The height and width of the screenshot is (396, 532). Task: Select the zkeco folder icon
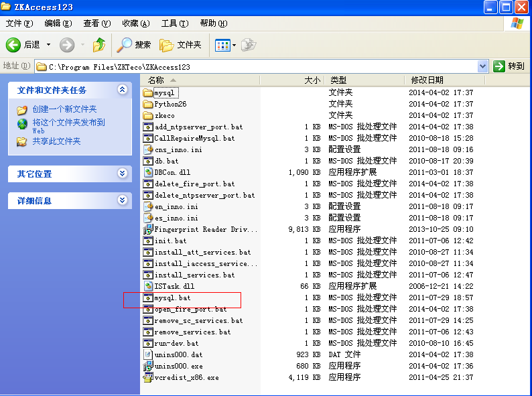coord(148,115)
